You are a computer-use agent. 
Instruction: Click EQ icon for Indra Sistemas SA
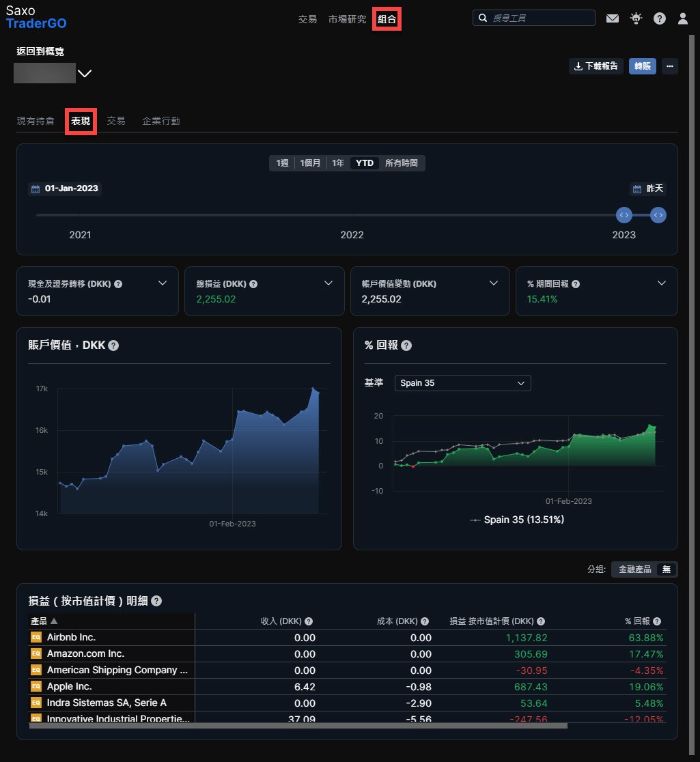point(36,703)
